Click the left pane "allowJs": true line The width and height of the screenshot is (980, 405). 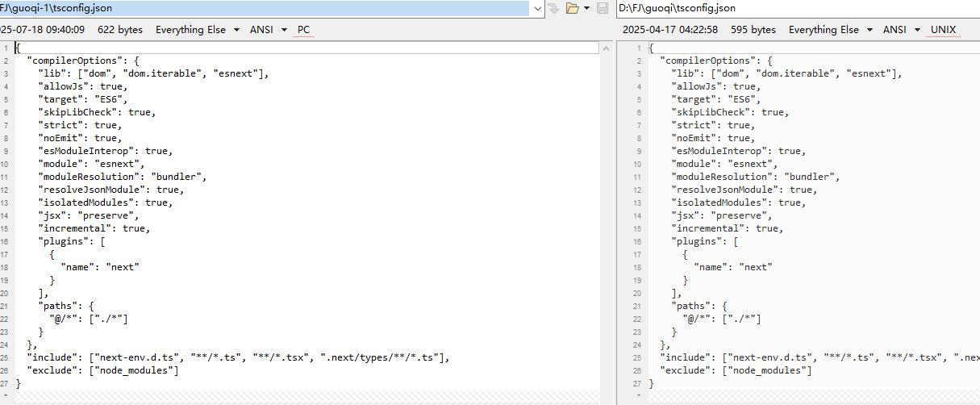[83, 86]
